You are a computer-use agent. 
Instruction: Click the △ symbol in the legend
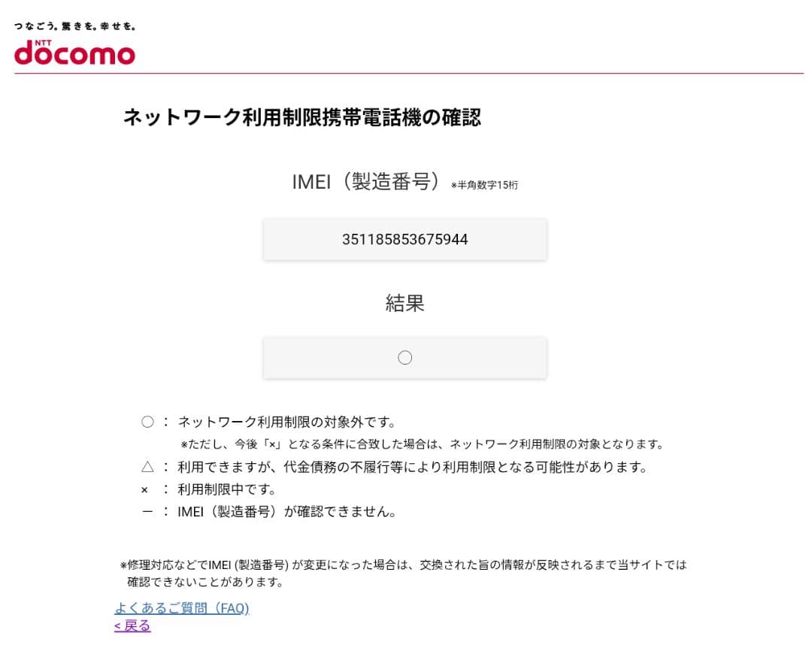(147, 467)
